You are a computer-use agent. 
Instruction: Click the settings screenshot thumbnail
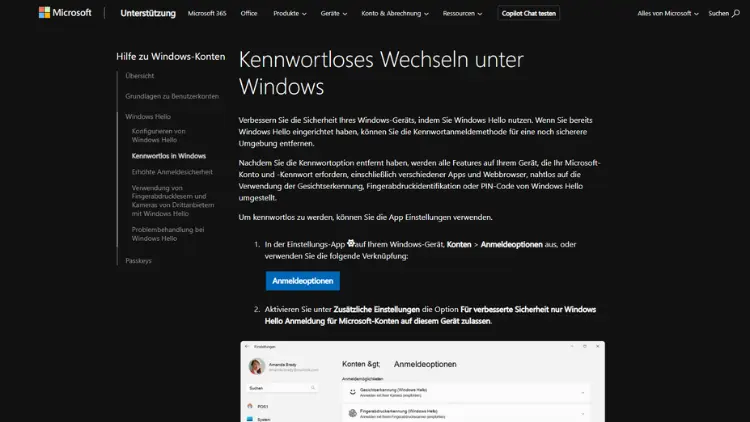tap(422, 381)
